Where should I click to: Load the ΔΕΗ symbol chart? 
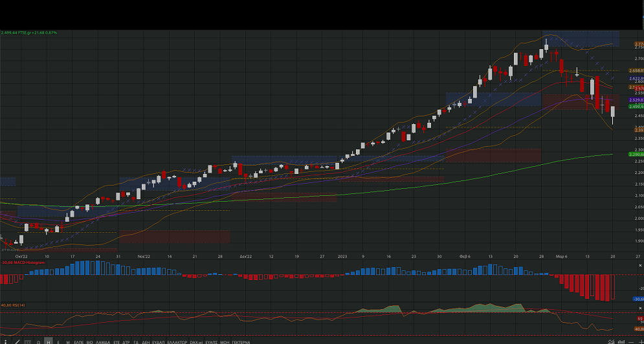click(x=146, y=342)
